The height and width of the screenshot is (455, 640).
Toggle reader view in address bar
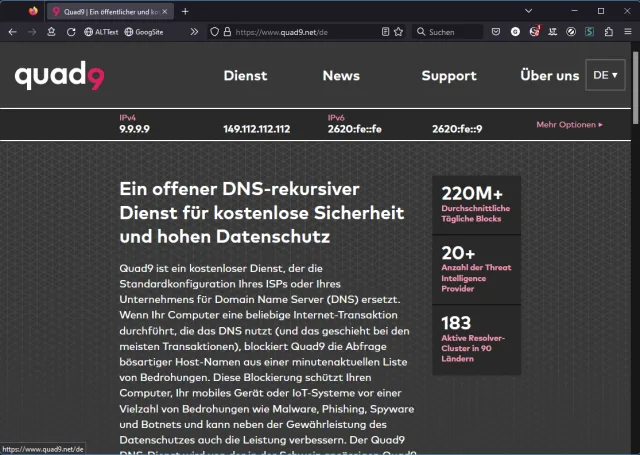pos(385,32)
